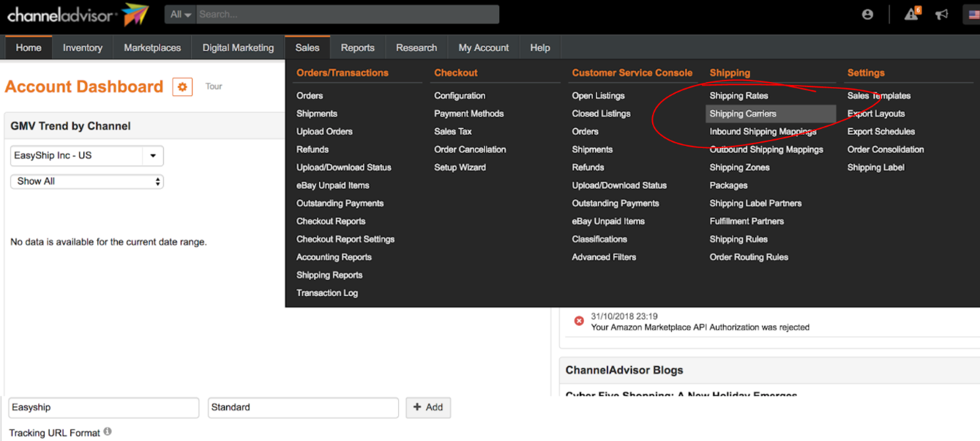Image resolution: width=980 pixels, height=441 pixels.
Task: Open Shipping Rules
Action: [738, 240]
